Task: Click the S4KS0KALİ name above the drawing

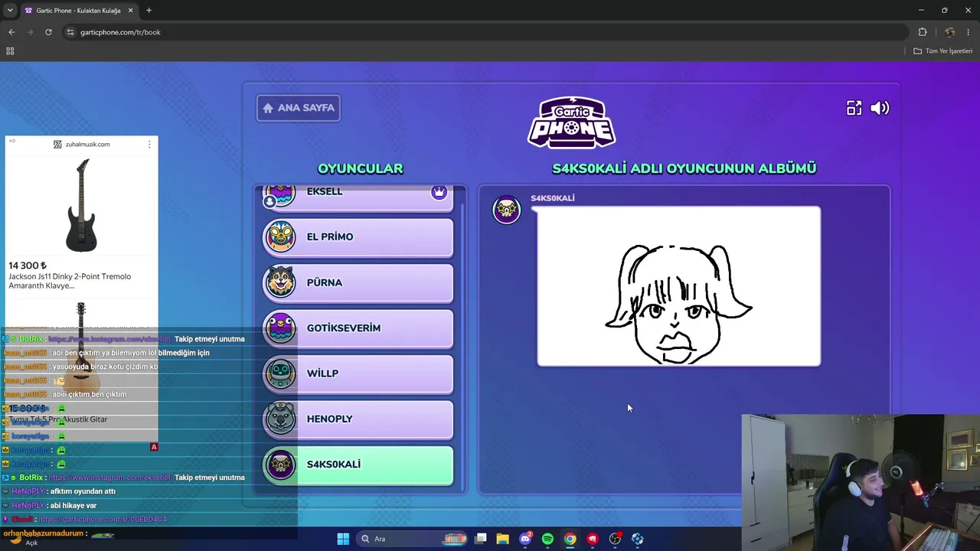Action: [553, 198]
